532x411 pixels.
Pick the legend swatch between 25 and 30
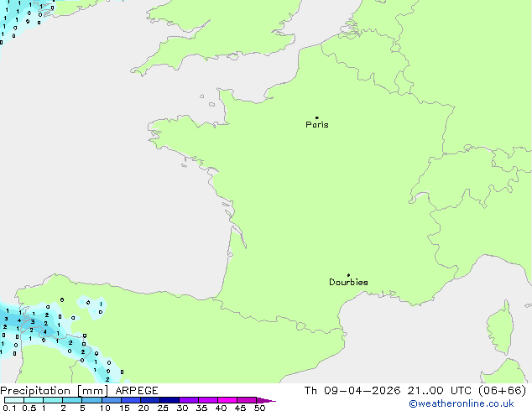pyautogui.click(x=170, y=400)
